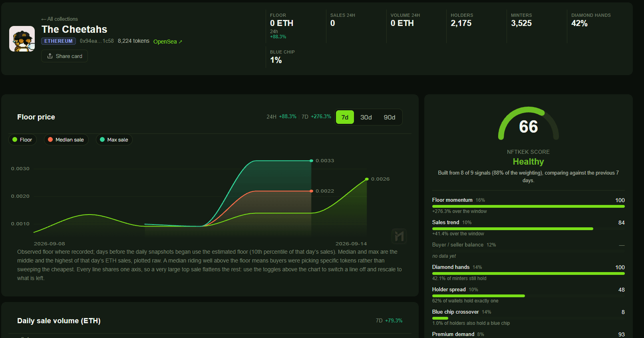This screenshot has height=338, width=644.
Task: Click contract address 0x94ea...1c58
Action: click(97, 41)
